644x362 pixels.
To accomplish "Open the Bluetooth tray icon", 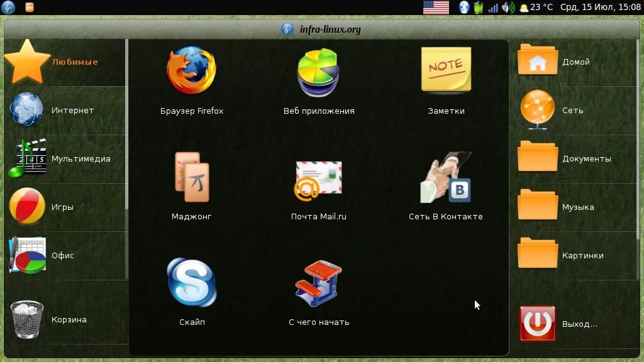I will pos(464,8).
